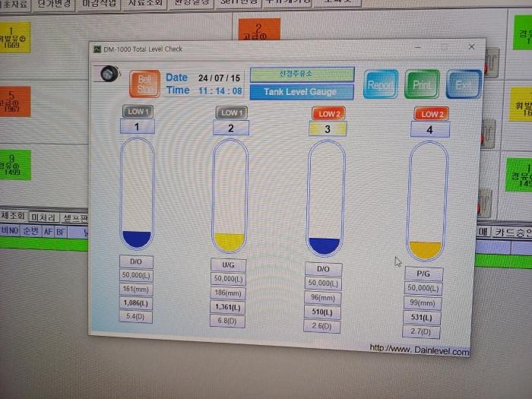The image size is (532, 399).
Task: Click the time value 11 : 14 : 08
Action: [x=220, y=91]
